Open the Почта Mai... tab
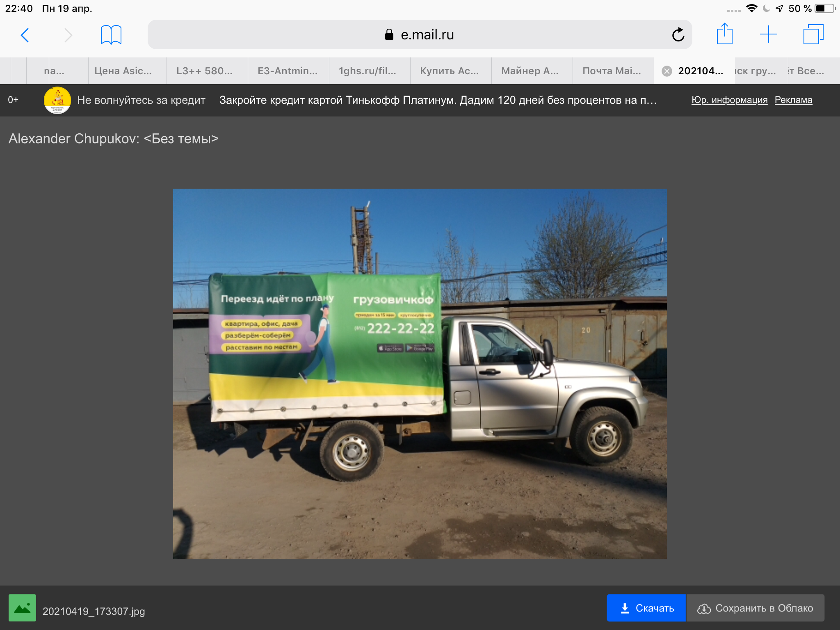This screenshot has height=630, width=840. [611, 71]
